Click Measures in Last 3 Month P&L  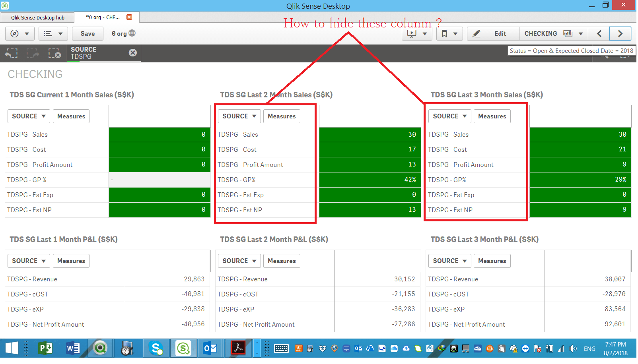click(x=492, y=261)
